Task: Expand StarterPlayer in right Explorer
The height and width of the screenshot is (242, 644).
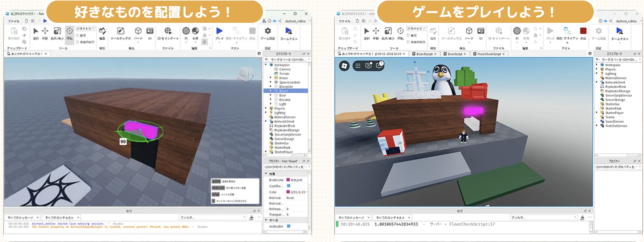Action: [597, 113]
